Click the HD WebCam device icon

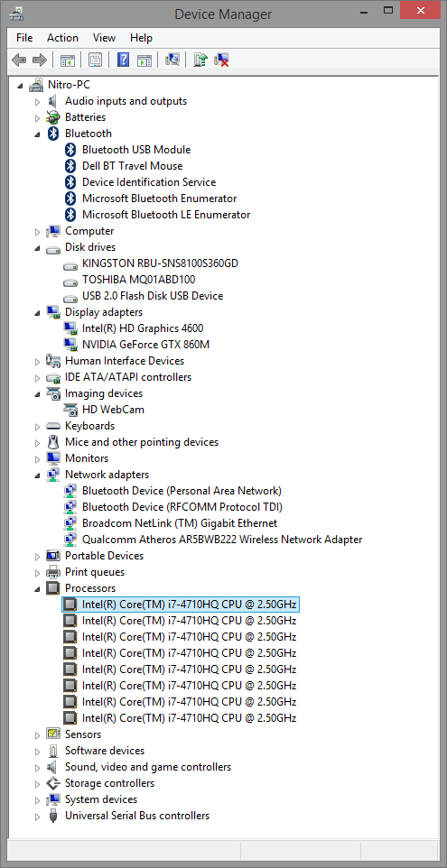click(x=70, y=410)
